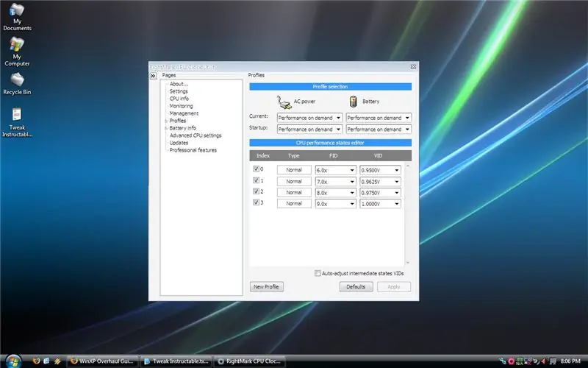This screenshot has height=368, width=588.
Task: Select the Advanced CPU settings page
Action: [196, 135]
